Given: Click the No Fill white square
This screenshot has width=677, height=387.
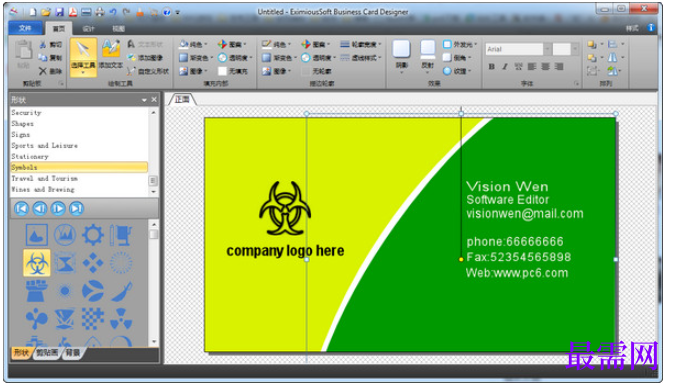Looking at the screenshot, I should [x=222, y=71].
